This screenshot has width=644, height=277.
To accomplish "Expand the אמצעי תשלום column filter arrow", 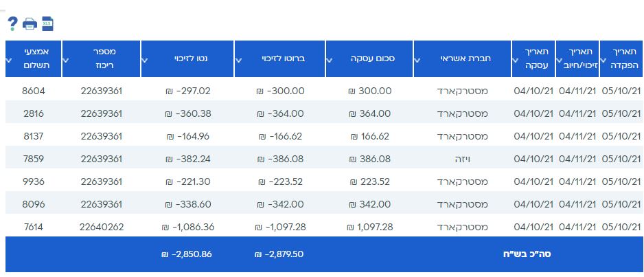I will click(x=8, y=59).
